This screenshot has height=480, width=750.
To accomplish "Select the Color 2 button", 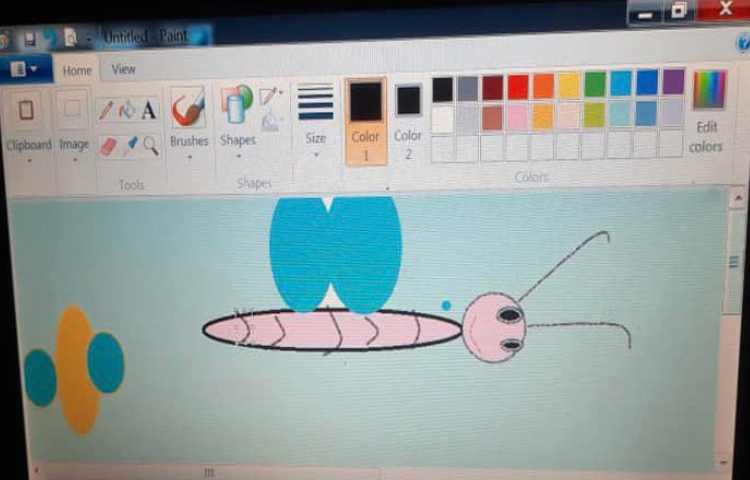I will pos(408,121).
